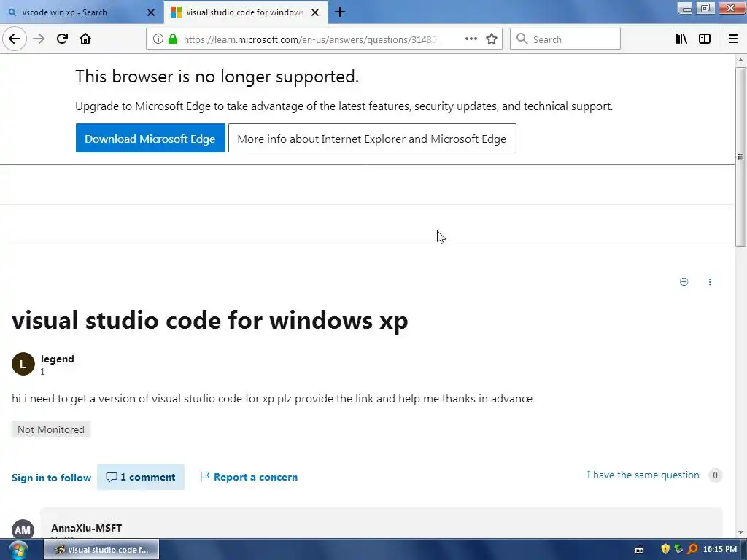
Task: Reload the current page
Action: tap(62, 39)
